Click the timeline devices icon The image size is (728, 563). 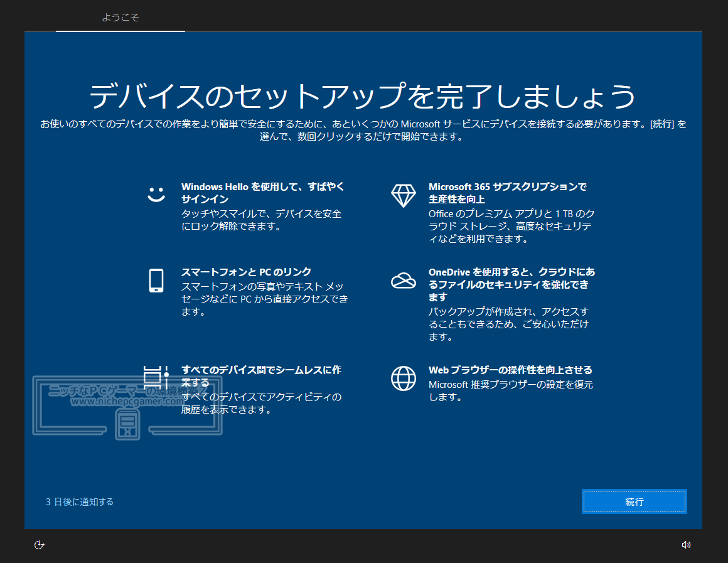(156, 378)
